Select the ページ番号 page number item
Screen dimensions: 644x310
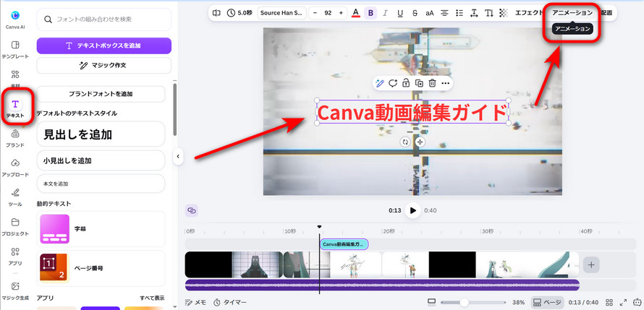coord(101,268)
